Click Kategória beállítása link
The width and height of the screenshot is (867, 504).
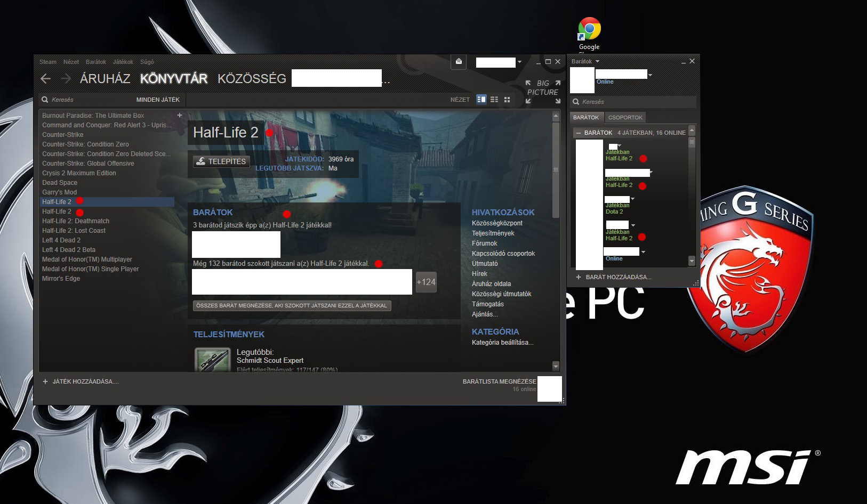click(502, 343)
